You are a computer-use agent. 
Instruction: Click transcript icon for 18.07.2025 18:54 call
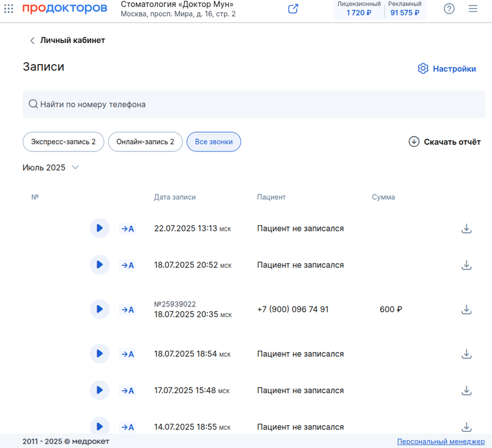point(127,354)
